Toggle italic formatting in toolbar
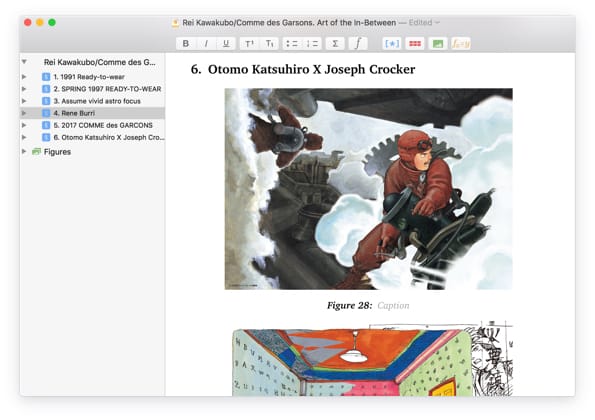 (206, 44)
